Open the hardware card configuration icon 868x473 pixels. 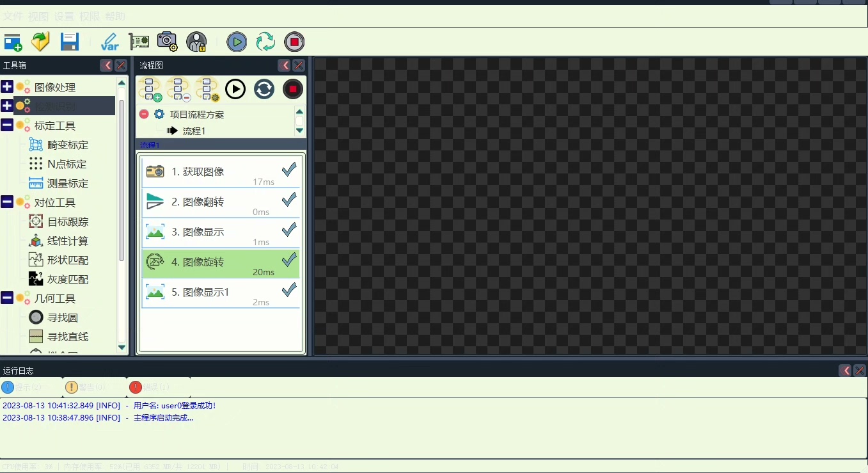(139, 42)
